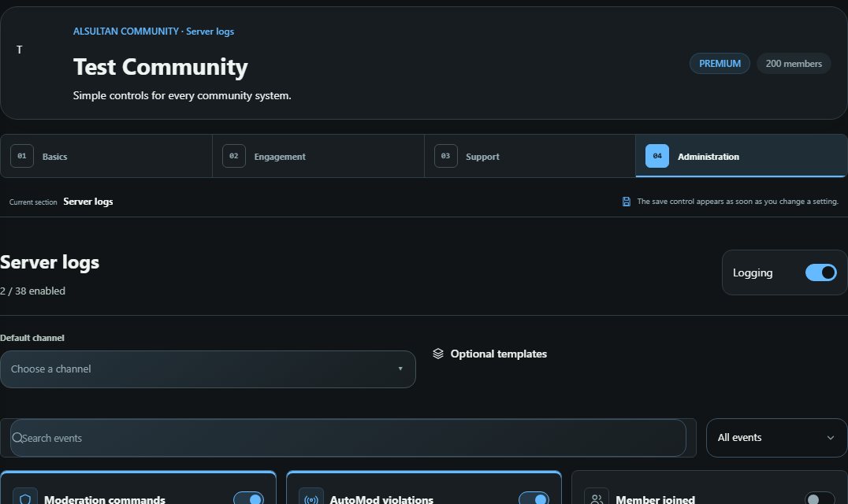Toggle the main Logging switch
Image resolution: width=848 pixels, height=504 pixels.
point(821,272)
